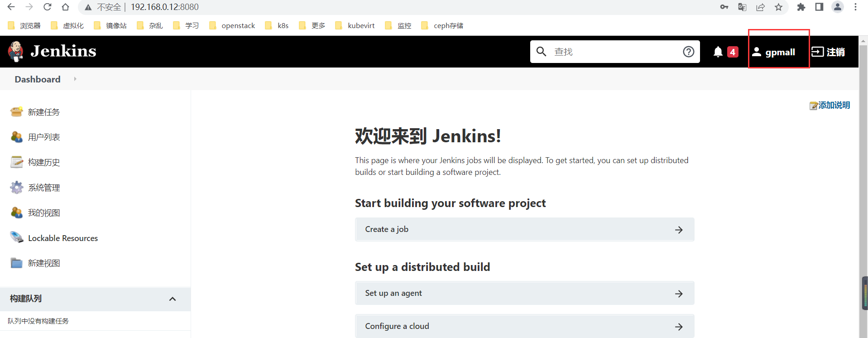Click the 新建任务 new item icon
868x338 pixels.
click(17, 111)
